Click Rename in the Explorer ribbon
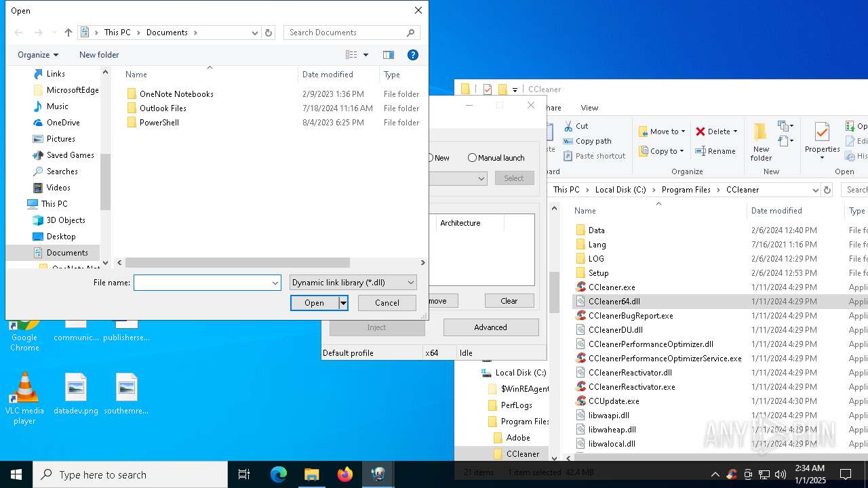The image size is (868, 488). [716, 151]
